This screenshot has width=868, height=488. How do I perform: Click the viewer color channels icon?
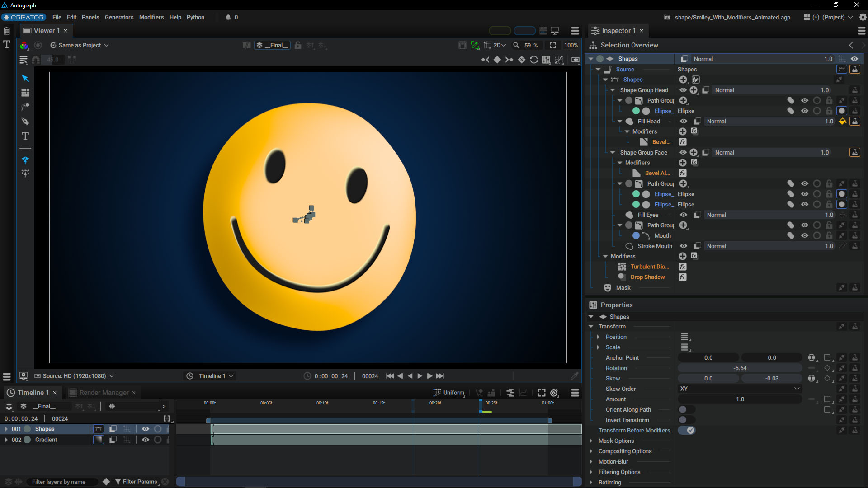(24, 45)
